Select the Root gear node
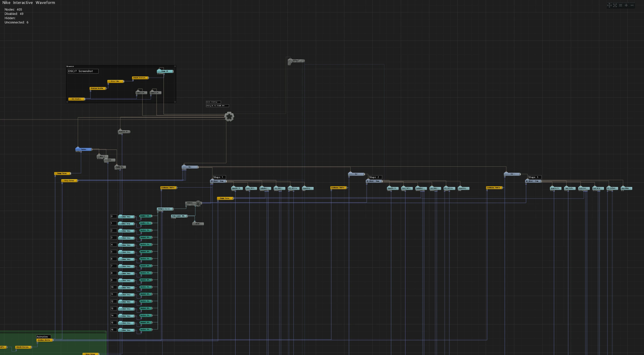 tap(229, 117)
